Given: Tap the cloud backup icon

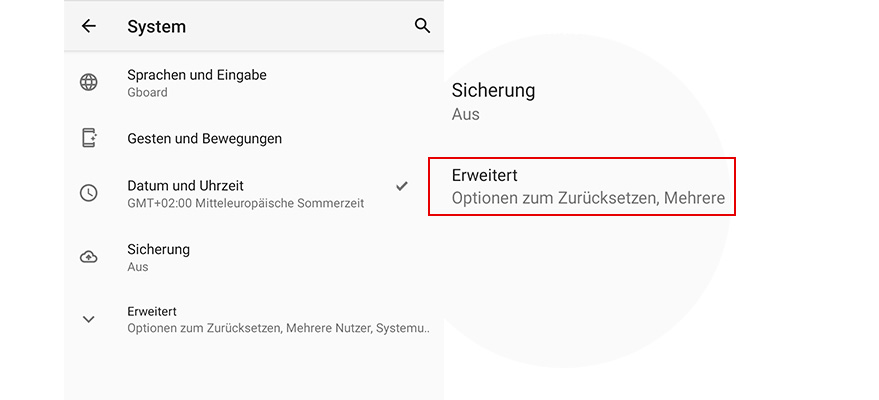Looking at the screenshot, I should point(89,257).
